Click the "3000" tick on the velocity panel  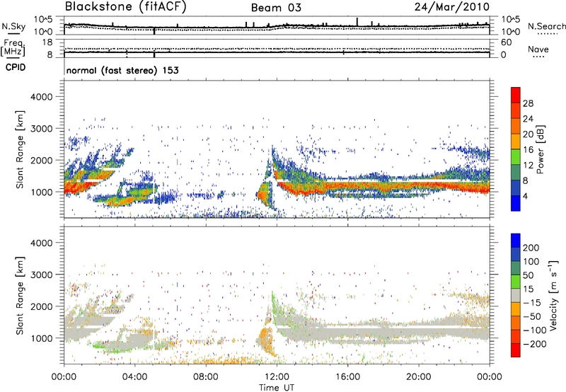click(41, 275)
